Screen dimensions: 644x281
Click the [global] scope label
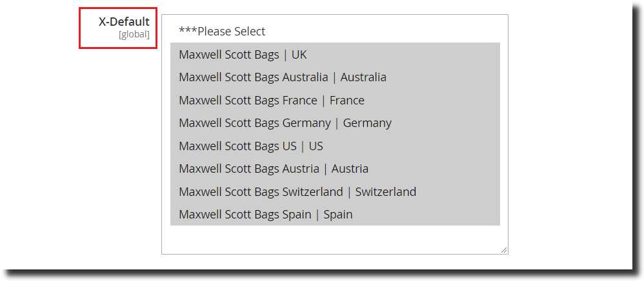coord(134,35)
